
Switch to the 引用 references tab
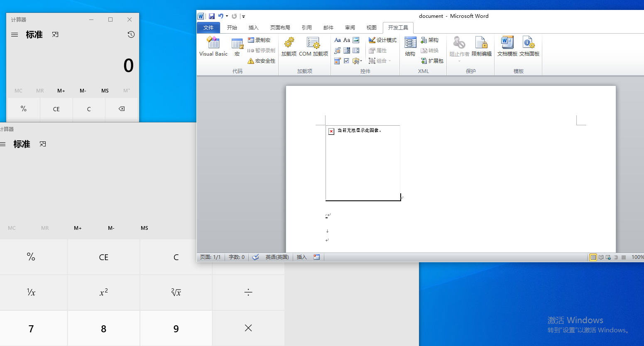pyautogui.click(x=307, y=28)
